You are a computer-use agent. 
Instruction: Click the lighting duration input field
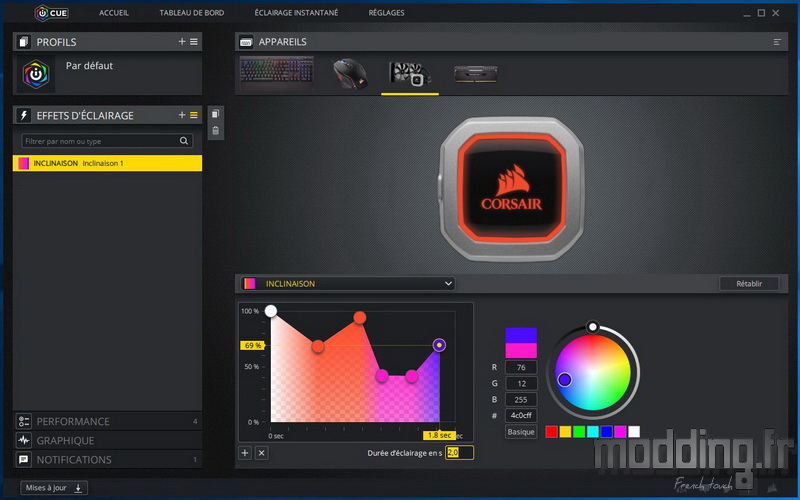pos(459,453)
